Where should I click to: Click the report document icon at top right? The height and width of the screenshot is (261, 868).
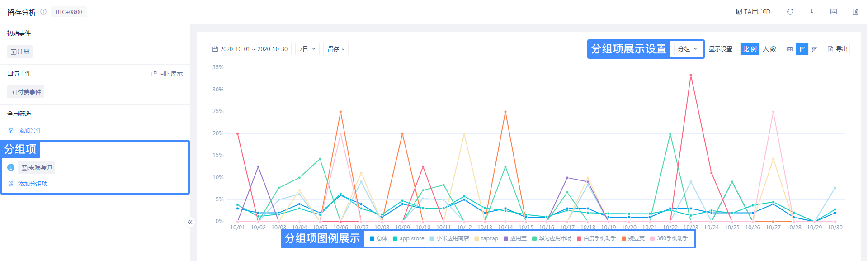(855, 12)
